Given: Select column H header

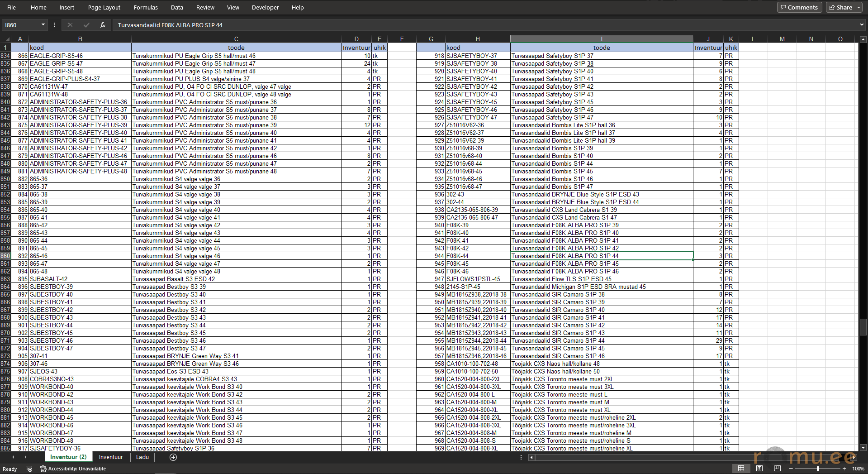Looking at the screenshot, I should (x=478, y=39).
